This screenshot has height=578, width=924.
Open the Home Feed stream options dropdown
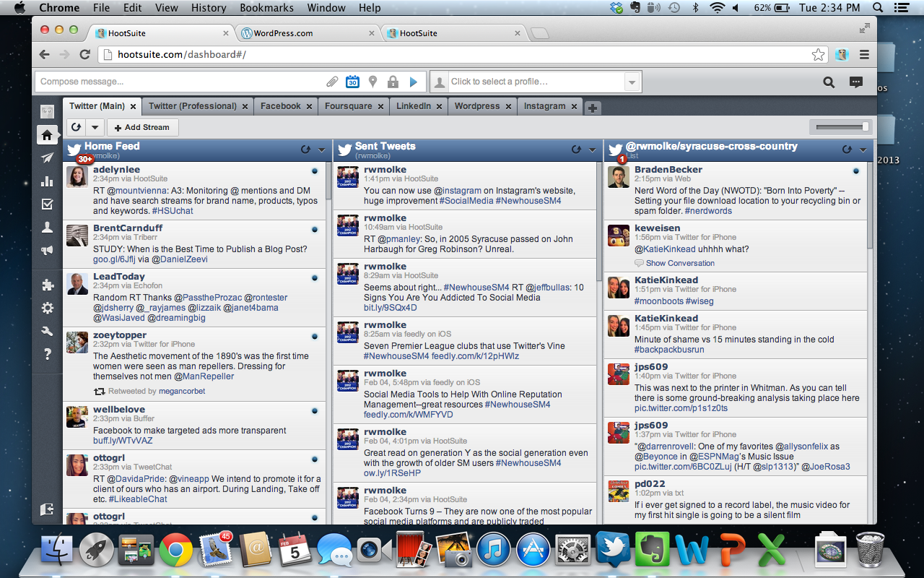click(x=322, y=150)
